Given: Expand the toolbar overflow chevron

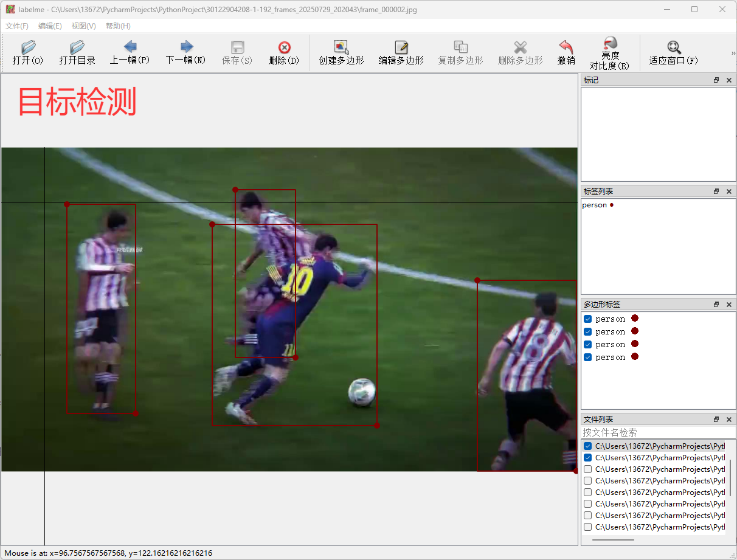Looking at the screenshot, I should tap(733, 54).
